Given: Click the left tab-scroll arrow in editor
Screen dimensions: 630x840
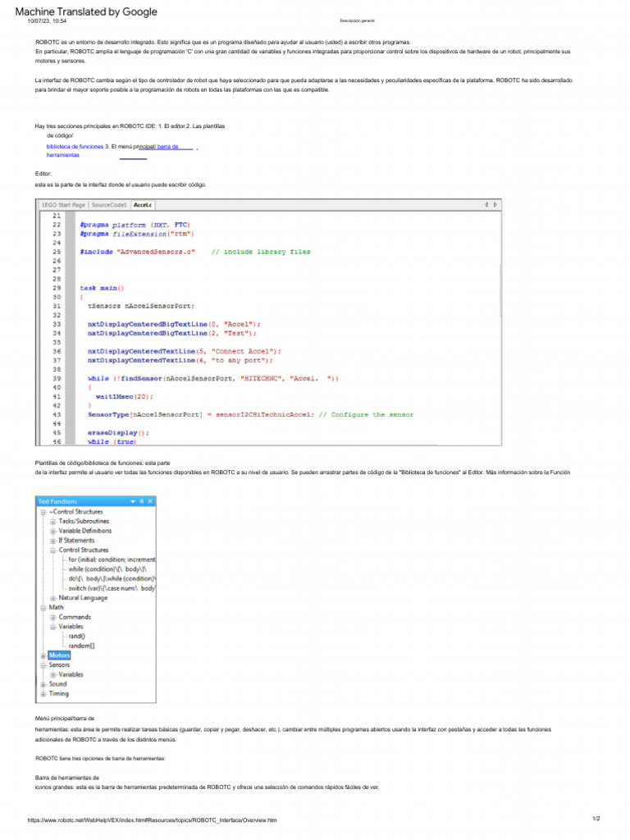Looking at the screenshot, I should pyautogui.click(x=486, y=204).
